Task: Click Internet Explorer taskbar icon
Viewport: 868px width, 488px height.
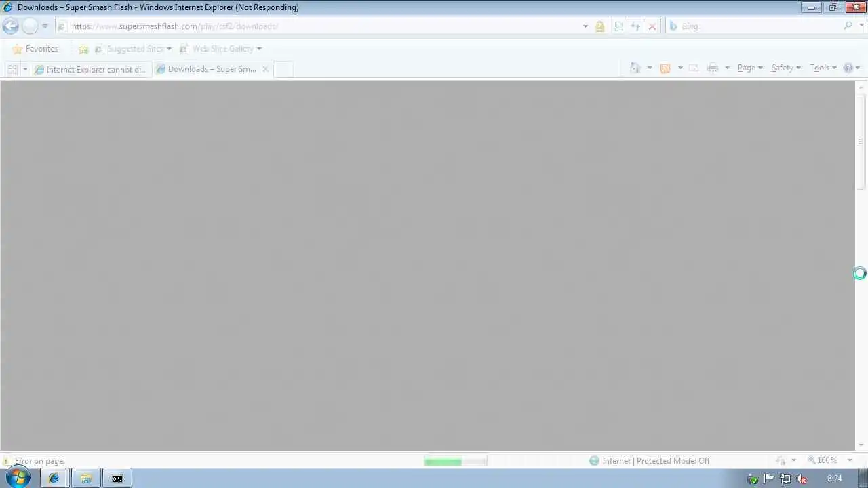Action: click(53, 479)
